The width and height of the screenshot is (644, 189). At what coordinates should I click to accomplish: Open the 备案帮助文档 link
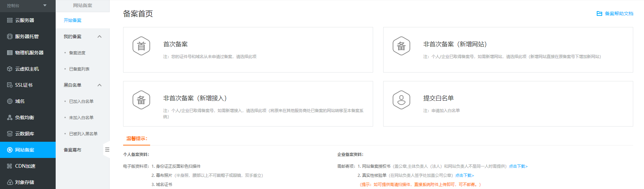coord(615,13)
